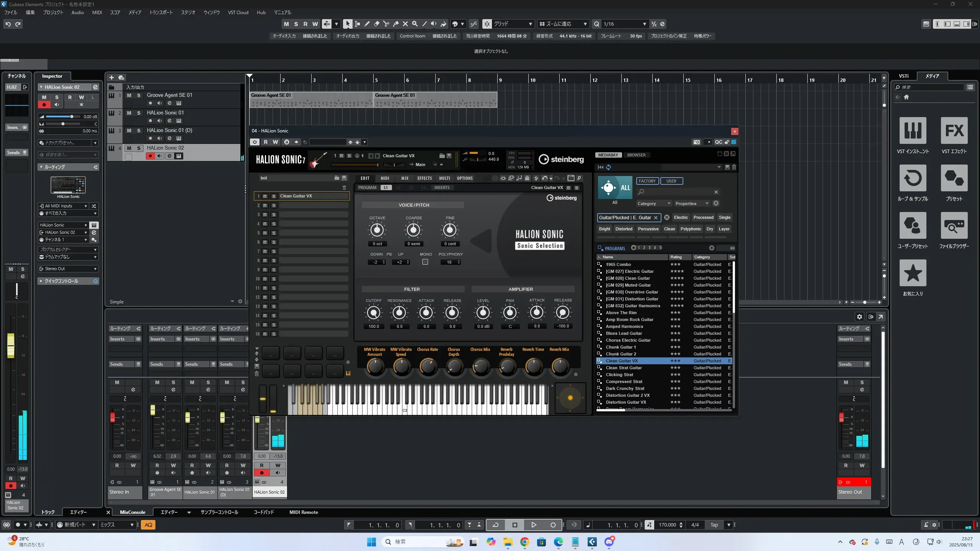The image size is (980, 551).
Task: Mute the Groove Agent SE 01 track
Action: (x=129, y=95)
